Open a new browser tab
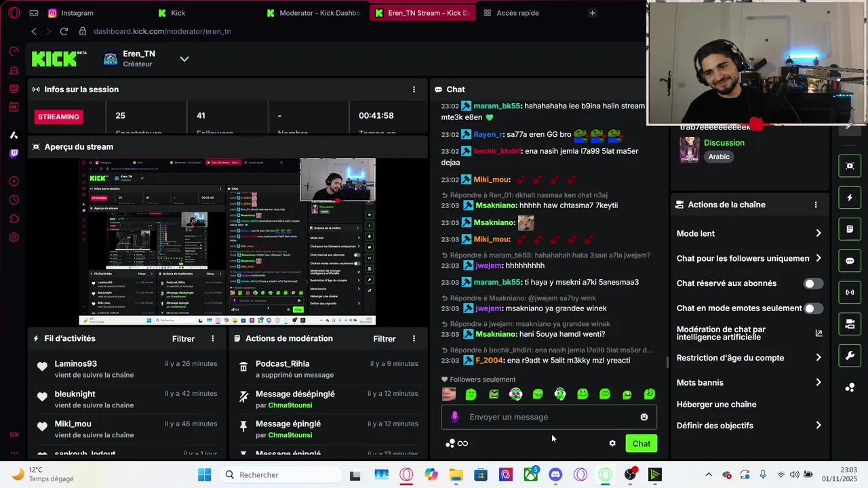This screenshot has height=488, width=868. coord(592,13)
